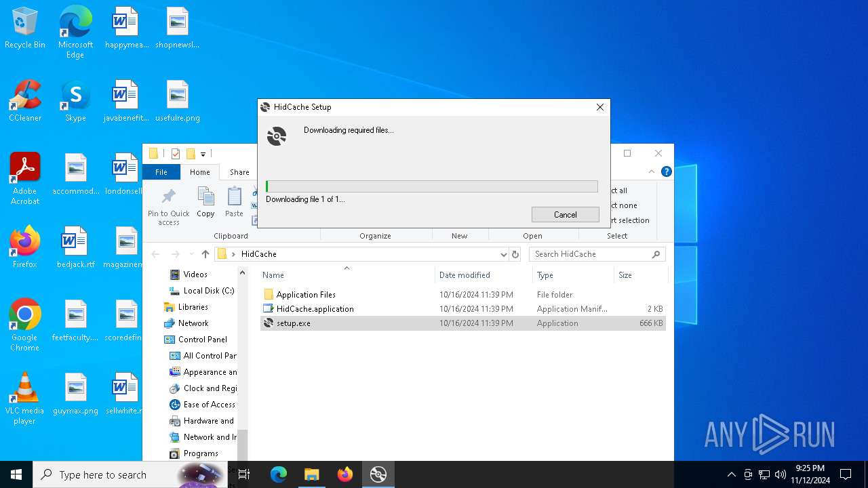Open the address bar history dropdown
868x488 pixels.
coord(503,254)
